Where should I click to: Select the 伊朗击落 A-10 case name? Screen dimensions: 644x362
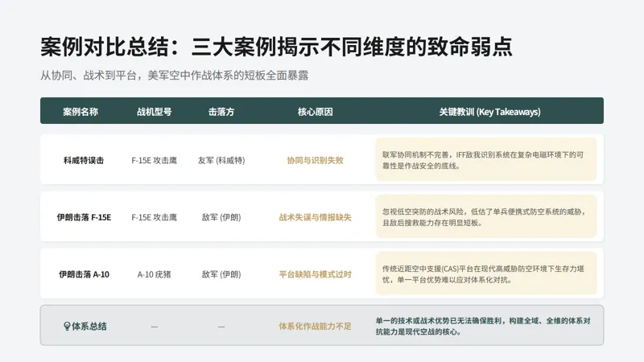[84, 274]
